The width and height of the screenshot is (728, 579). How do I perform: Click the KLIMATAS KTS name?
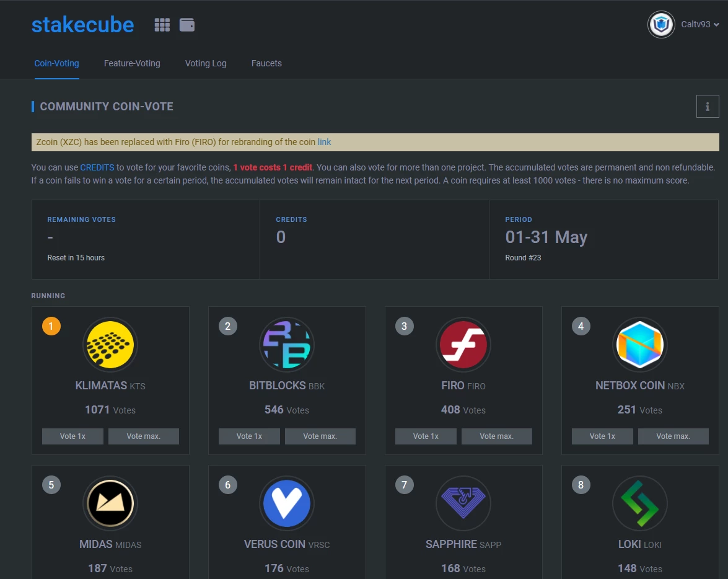tap(110, 386)
